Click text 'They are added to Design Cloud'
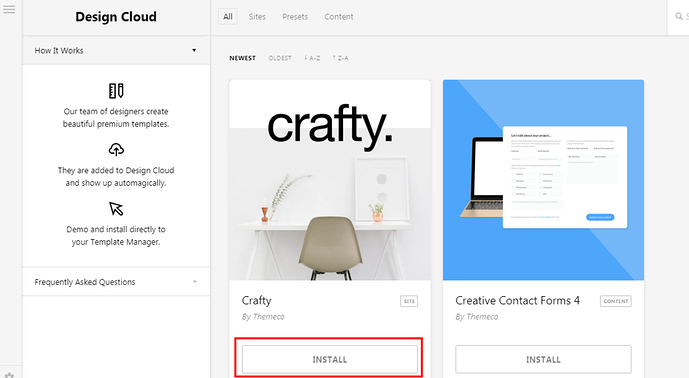Viewport: 689px width, 378px height. coord(116,176)
